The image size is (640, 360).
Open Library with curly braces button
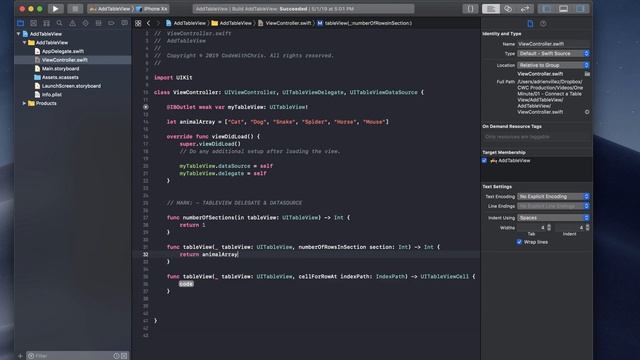point(470,9)
